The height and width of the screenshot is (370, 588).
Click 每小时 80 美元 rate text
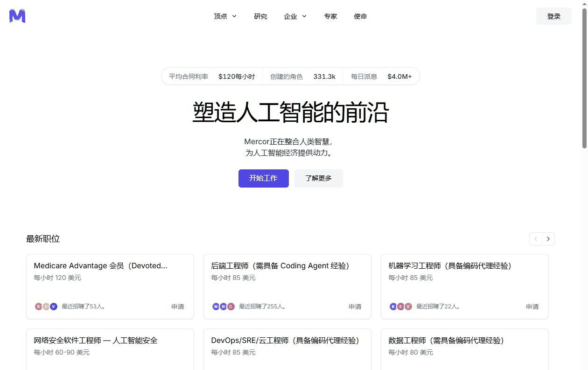click(x=411, y=352)
